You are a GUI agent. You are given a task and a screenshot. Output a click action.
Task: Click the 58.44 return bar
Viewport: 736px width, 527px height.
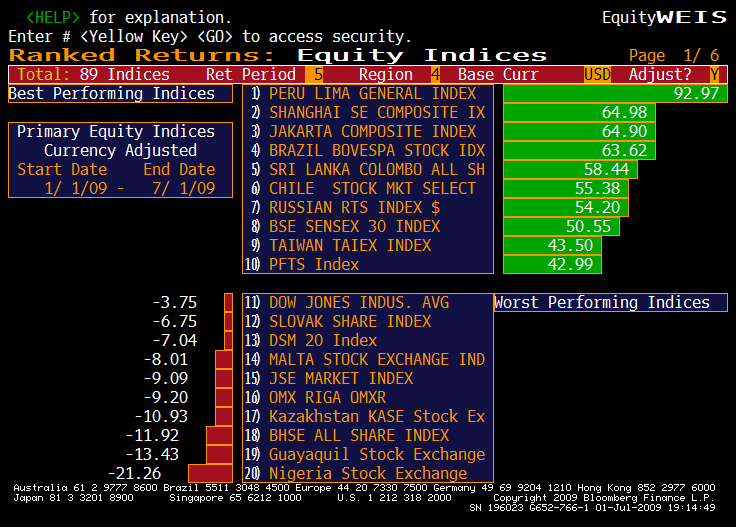tap(570, 169)
